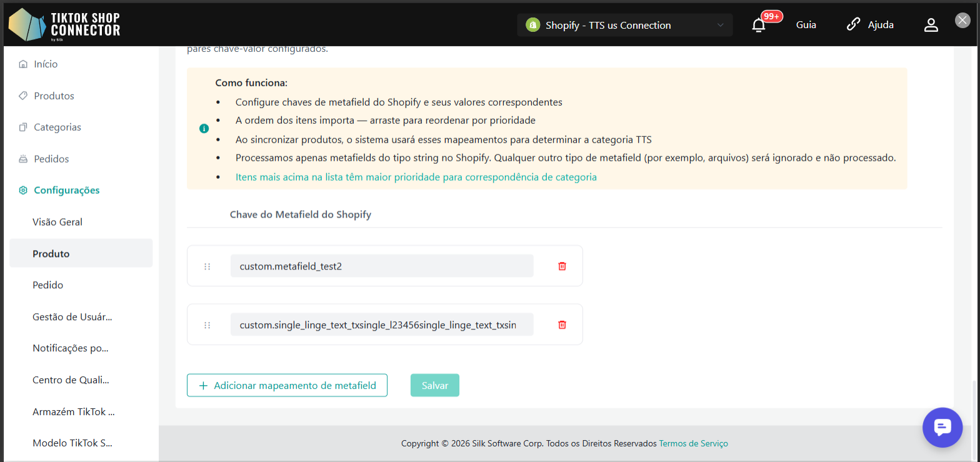980x462 pixels.
Task: Open the chat support bubble
Action: [942, 427]
